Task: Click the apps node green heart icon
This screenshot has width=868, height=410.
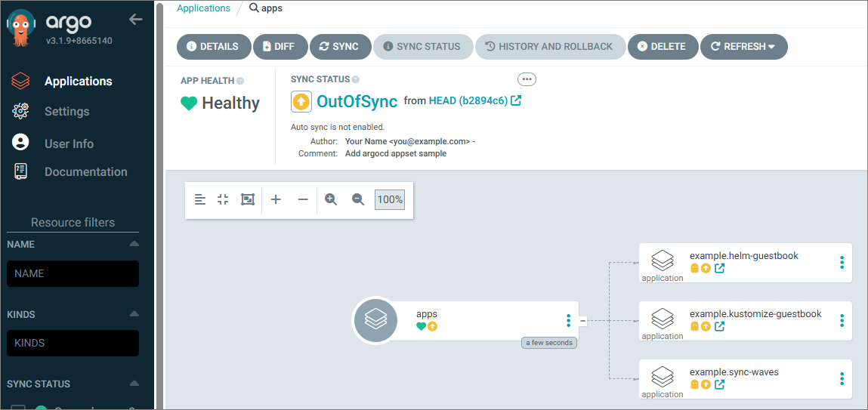Action: (x=421, y=326)
